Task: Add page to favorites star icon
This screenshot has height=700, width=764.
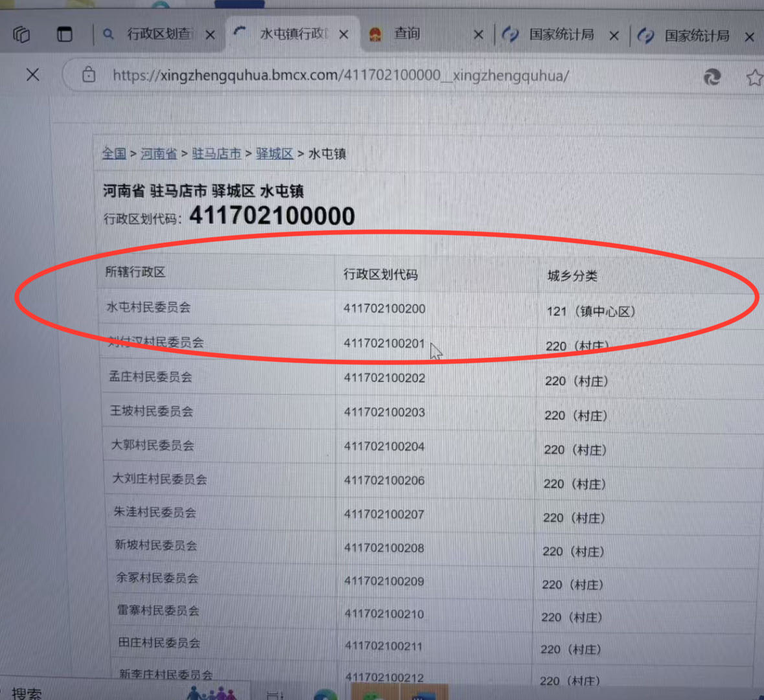Action: click(x=754, y=78)
